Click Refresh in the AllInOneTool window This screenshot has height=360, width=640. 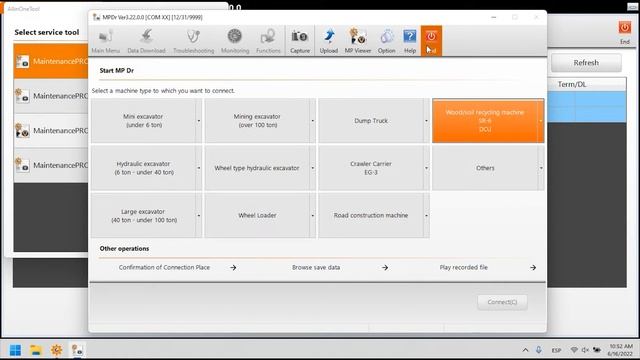pyautogui.click(x=586, y=63)
